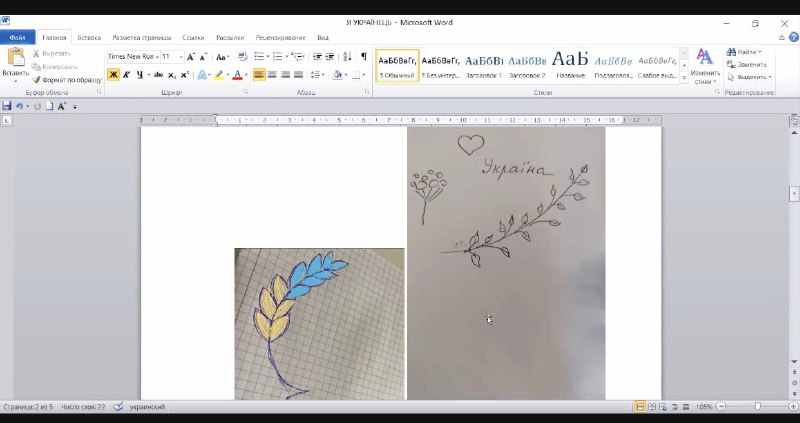Image resolution: width=800 pixels, height=423 pixels.
Task: Open the Times New Roman font name dropdown
Action: (157, 57)
